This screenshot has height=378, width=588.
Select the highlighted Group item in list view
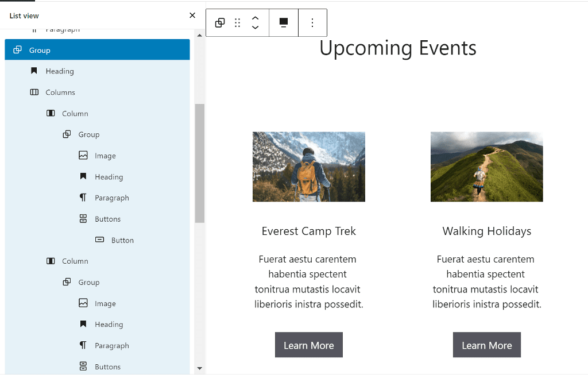pos(40,51)
